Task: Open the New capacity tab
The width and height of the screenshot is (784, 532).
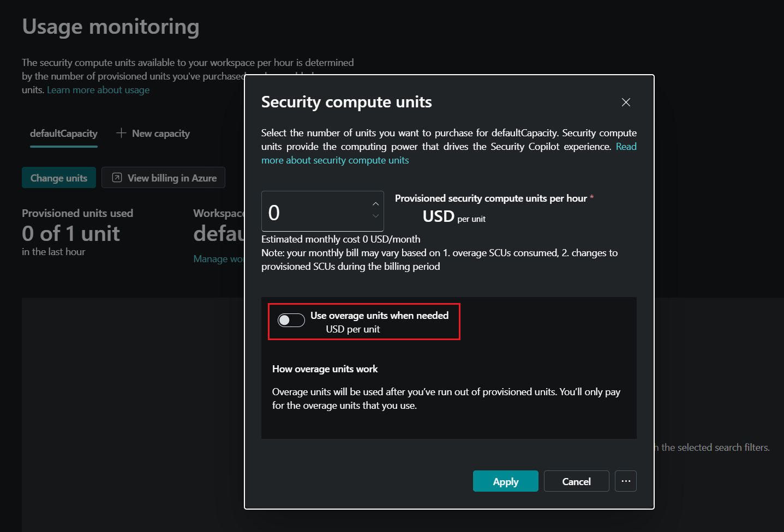Action: [160, 132]
